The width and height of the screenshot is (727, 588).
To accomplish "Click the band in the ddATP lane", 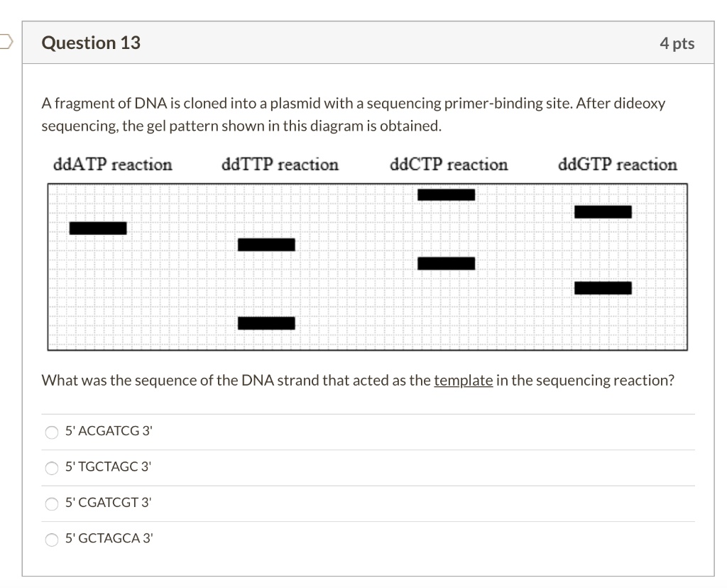I will click(x=98, y=228).
